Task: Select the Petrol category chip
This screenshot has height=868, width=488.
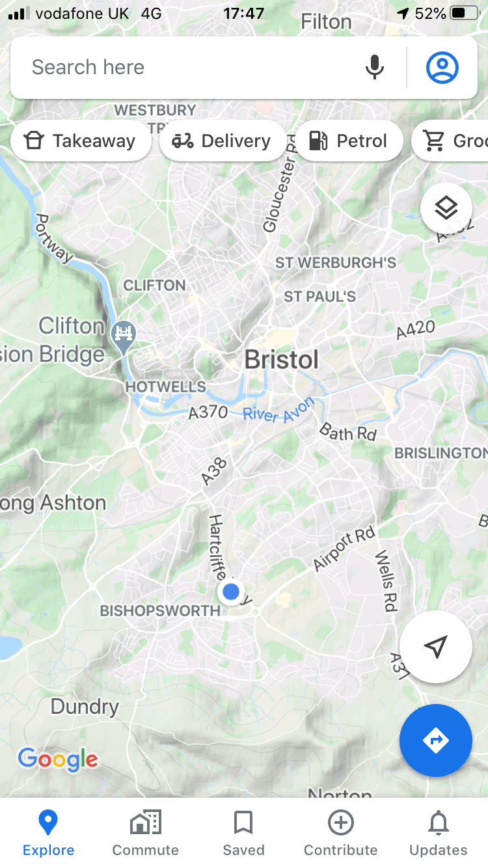Action: (348, 141)
